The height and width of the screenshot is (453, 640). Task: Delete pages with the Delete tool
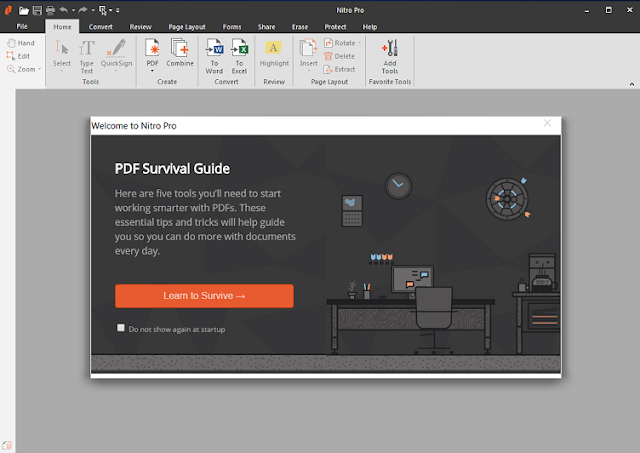coord(339,56)
